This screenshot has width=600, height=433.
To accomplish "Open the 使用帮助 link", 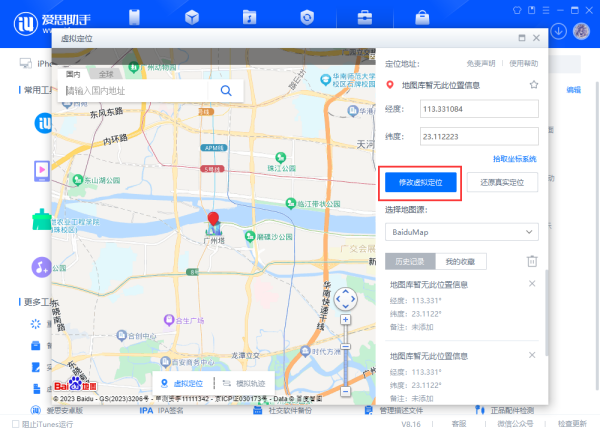I will 523,63.
